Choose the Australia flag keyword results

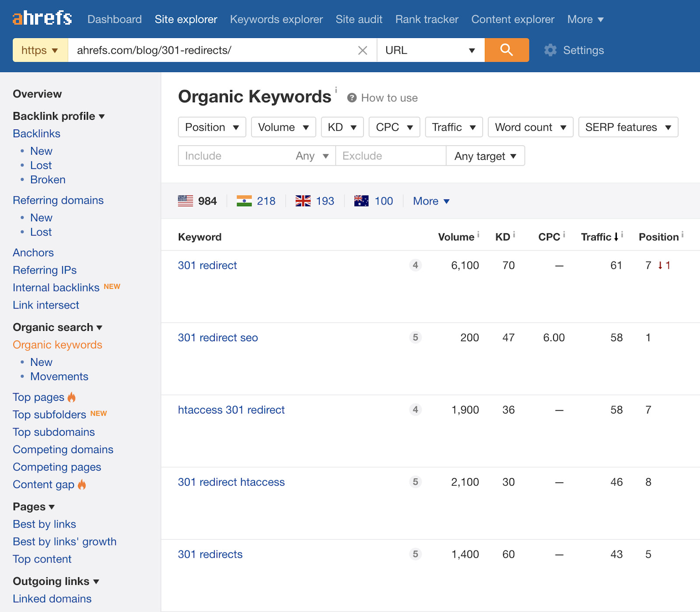tap(373, 201)
